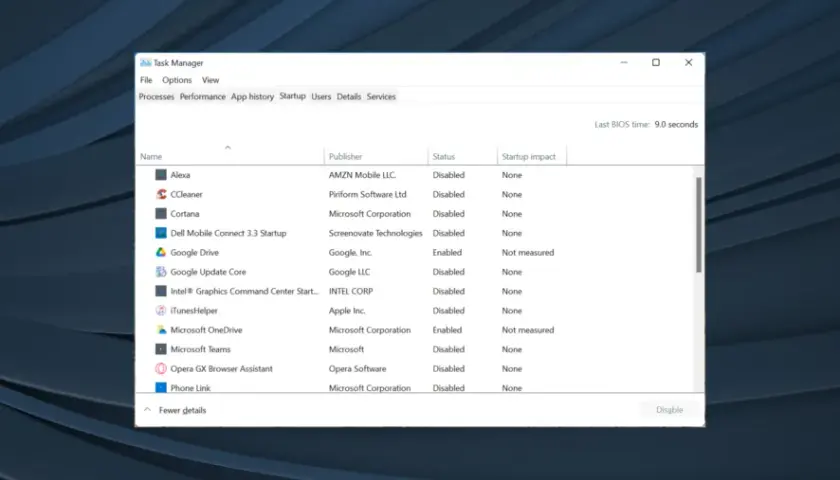Click the Microsoft Teams icon
The height and width of the screenshot is (480, 840).
tap(161, 349)
